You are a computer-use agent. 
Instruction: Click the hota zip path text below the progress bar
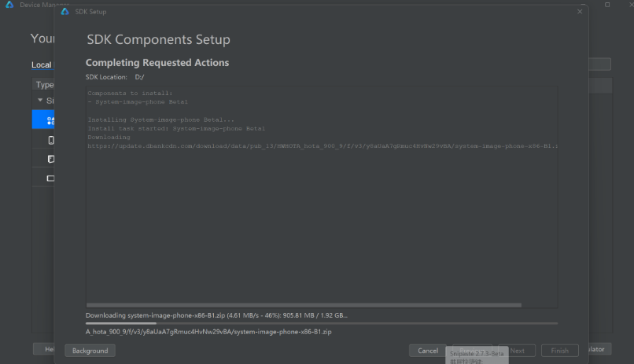pos(208,332)
